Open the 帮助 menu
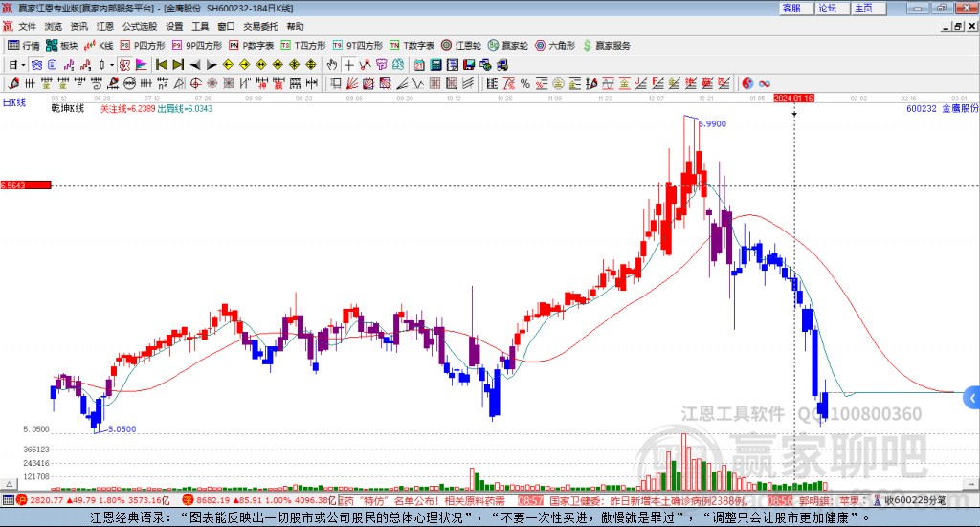Viewport: 980px width, 527px height. 295,26
